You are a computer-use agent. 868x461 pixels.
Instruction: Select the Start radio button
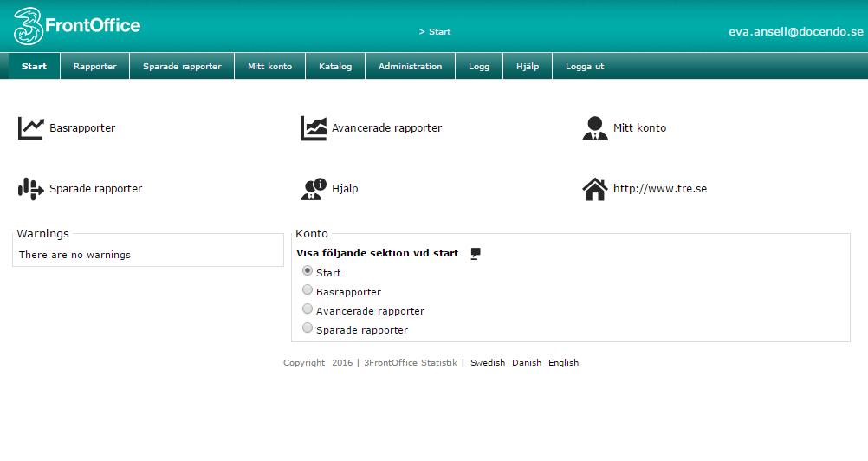click(308, 270)
